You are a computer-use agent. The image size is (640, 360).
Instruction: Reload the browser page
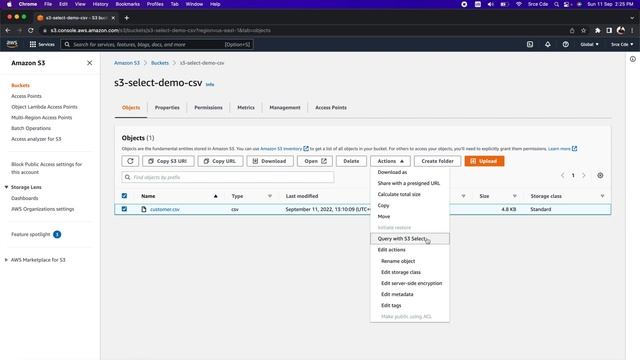[31, 30]
